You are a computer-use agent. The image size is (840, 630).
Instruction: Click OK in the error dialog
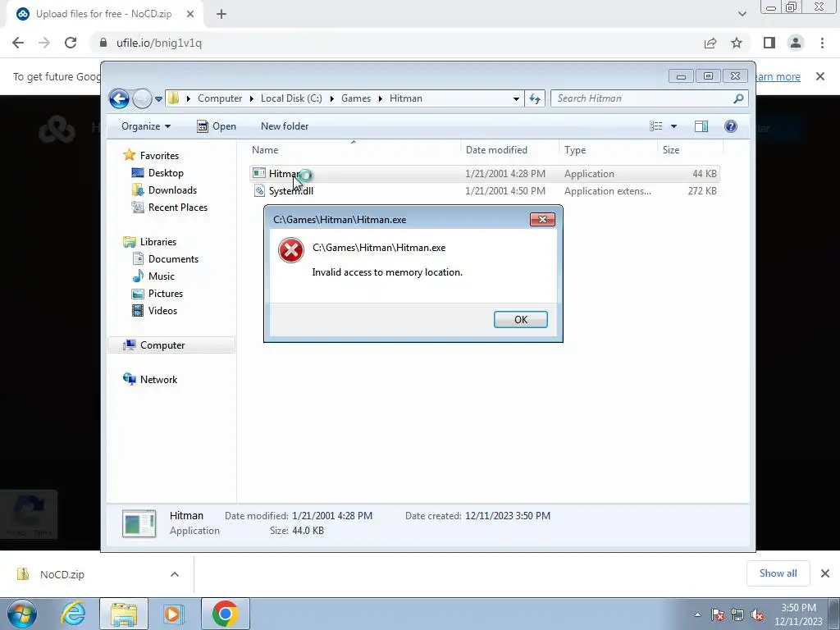pos(520,319)
